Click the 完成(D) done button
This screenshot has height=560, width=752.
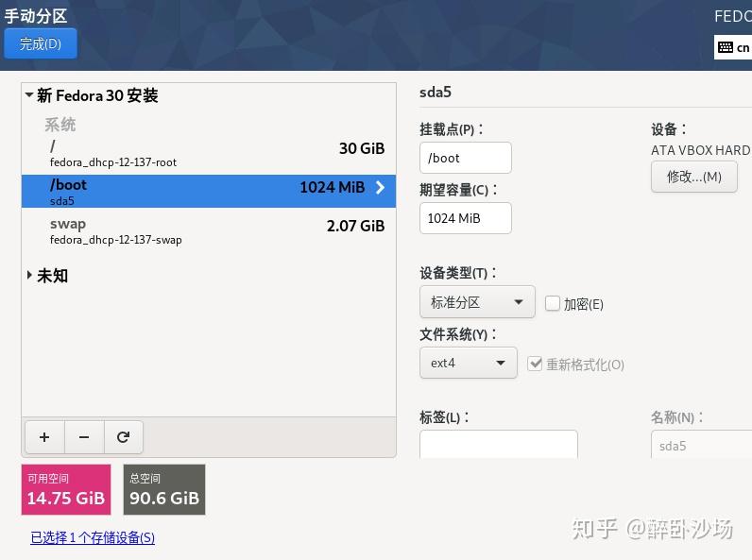tap(41, 43)
